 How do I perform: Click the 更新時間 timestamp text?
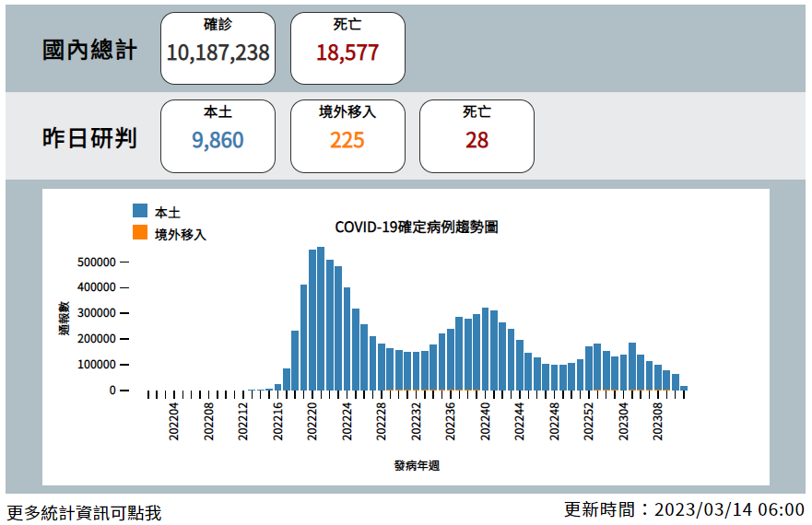[x=684, y=509]
